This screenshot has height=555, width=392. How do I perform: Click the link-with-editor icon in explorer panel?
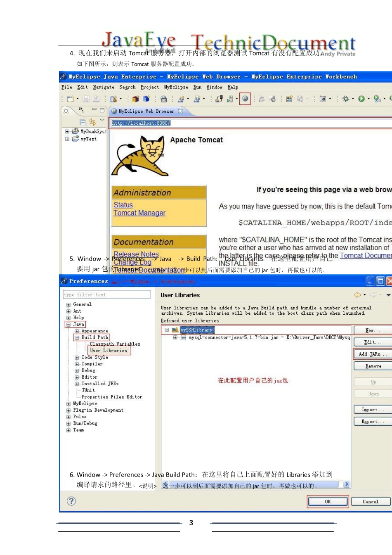tap(92, 122)
